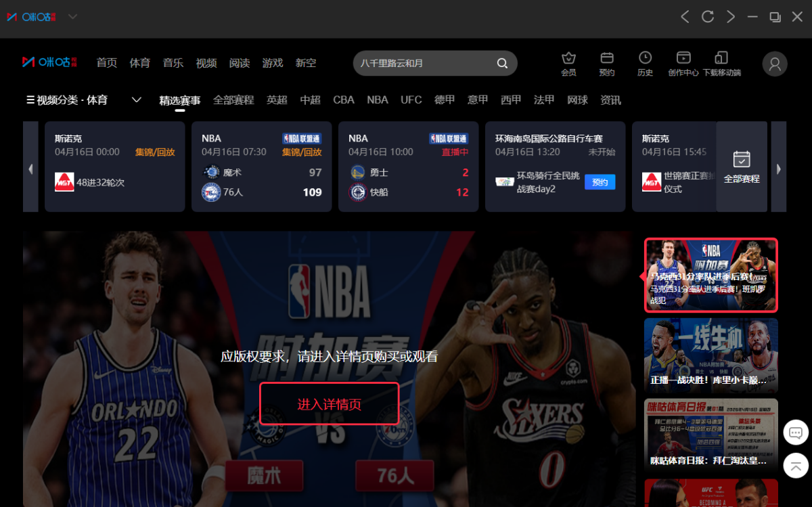This screenshot has height=507, width=812.
Task: Click the 预约 reservation calendar icon
Action: coord(607,58)
